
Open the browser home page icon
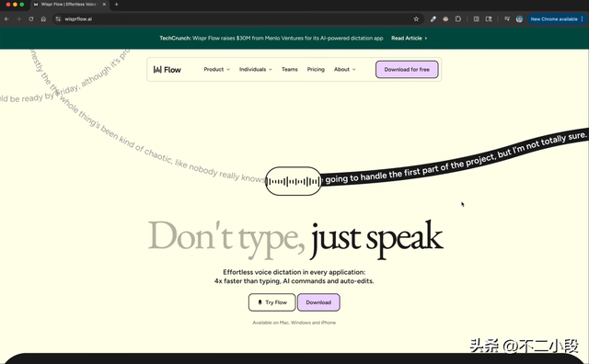point(43,18)
